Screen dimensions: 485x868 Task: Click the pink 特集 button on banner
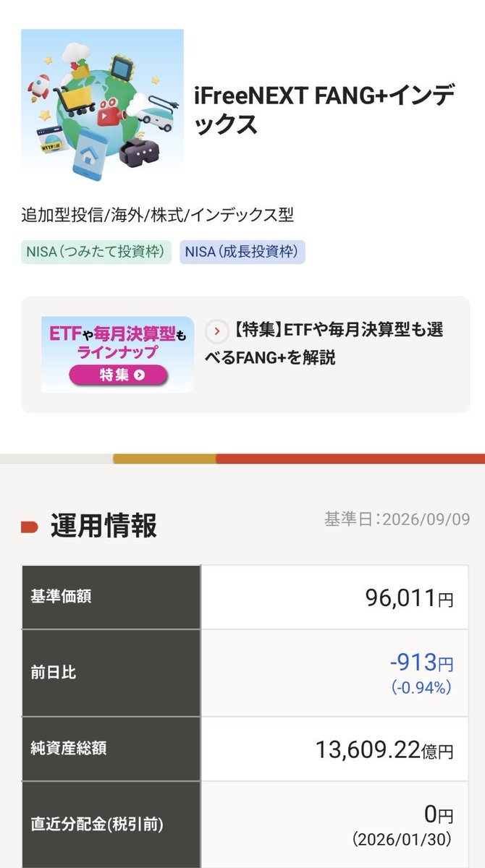coord(119,375)
